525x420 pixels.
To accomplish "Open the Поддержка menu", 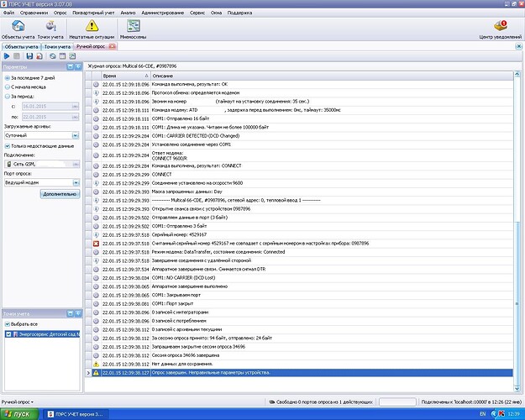I will click(x=239, y=13).
